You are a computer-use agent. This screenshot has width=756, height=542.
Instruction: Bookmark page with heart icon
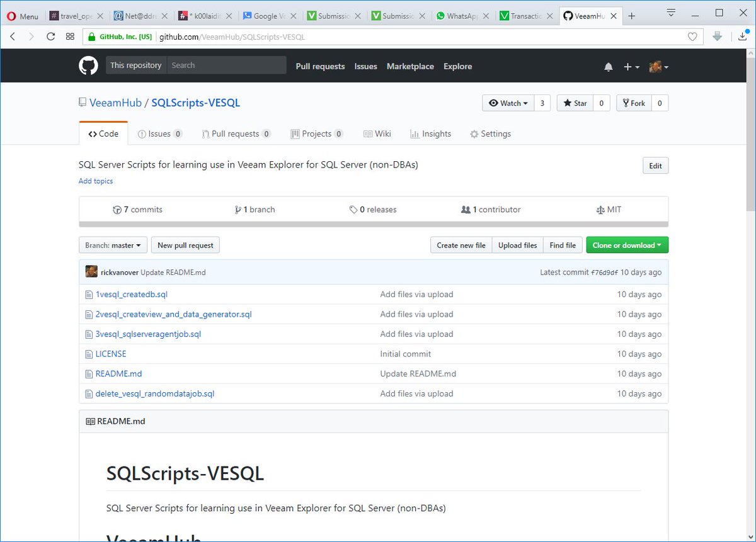pyautogui.click(x=692, y=37)
